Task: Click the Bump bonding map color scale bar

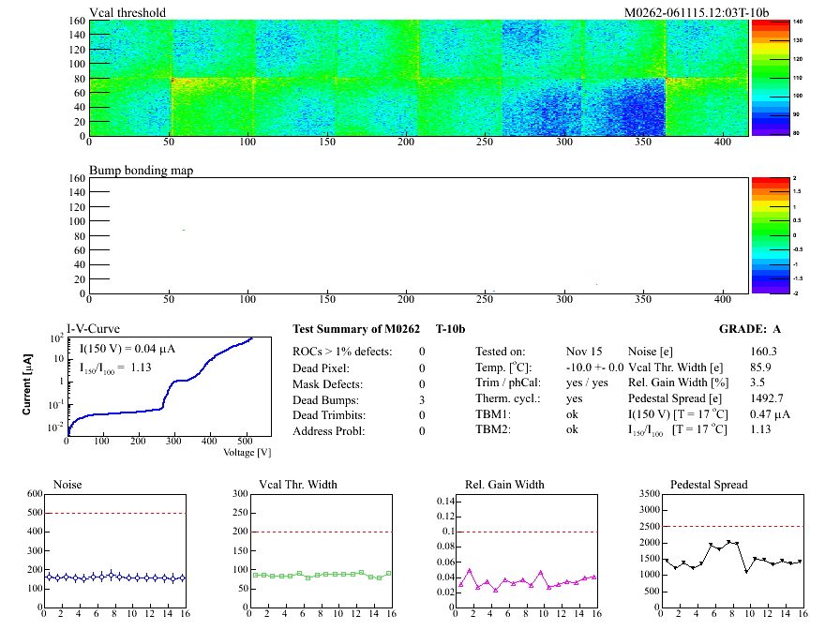Action: tap(767, 234)
